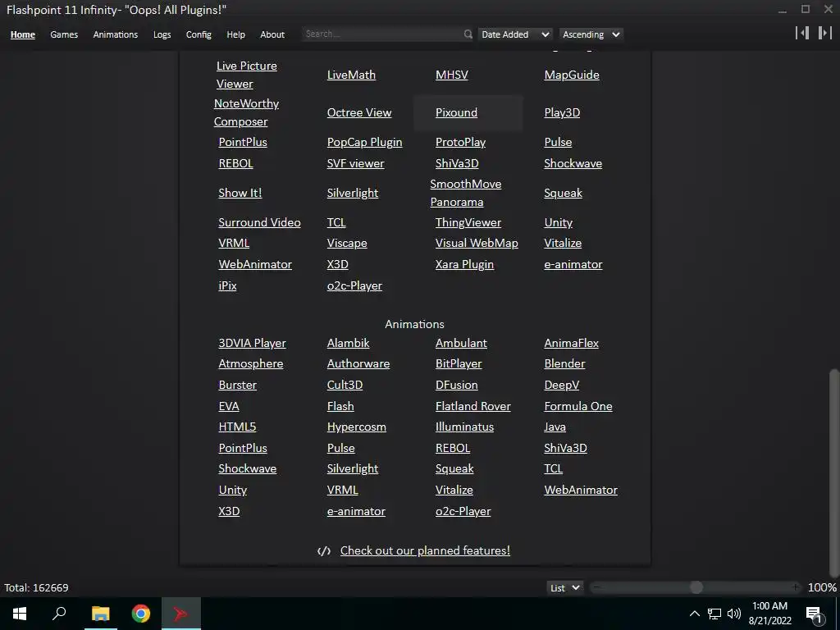This screenshot has width=840, height=630.
Task: Open the Logs tab
Action: [162, 34]
